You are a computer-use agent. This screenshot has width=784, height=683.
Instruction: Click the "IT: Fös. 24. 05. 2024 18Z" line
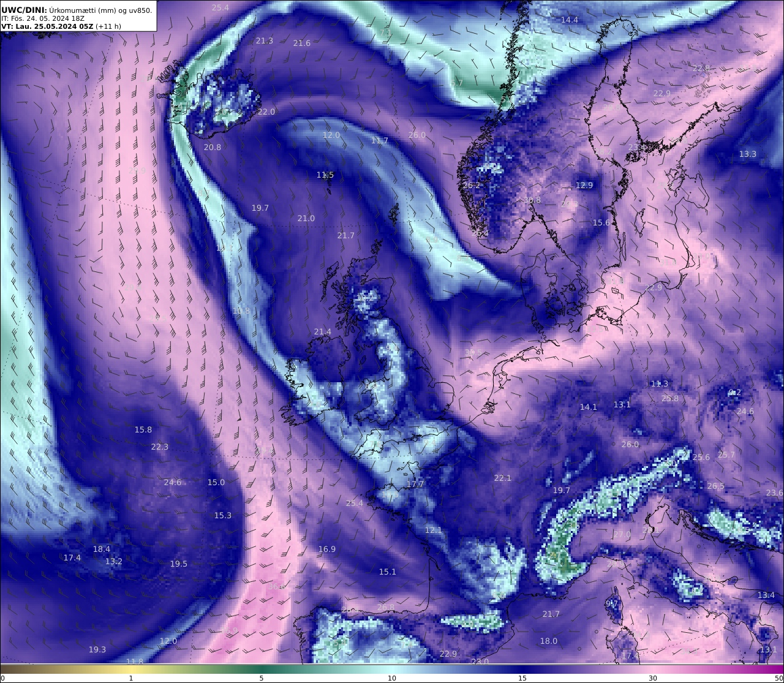click(43, 18)
